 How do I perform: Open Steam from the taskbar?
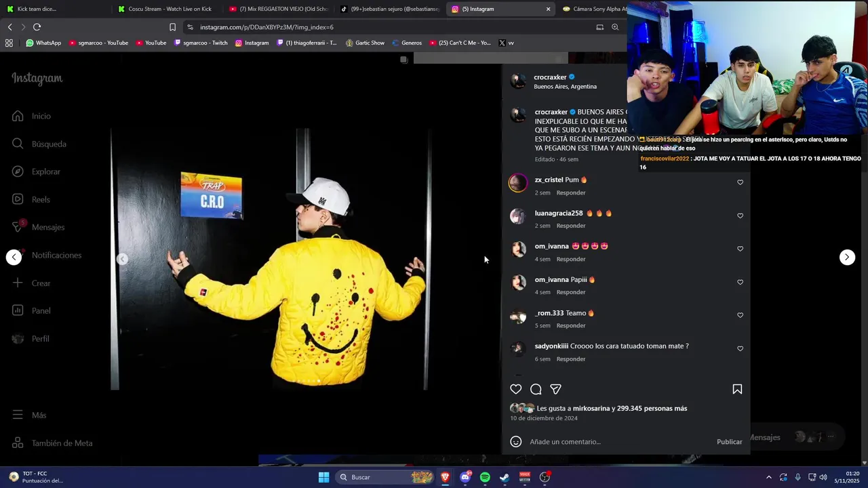[x=505, y=477]
